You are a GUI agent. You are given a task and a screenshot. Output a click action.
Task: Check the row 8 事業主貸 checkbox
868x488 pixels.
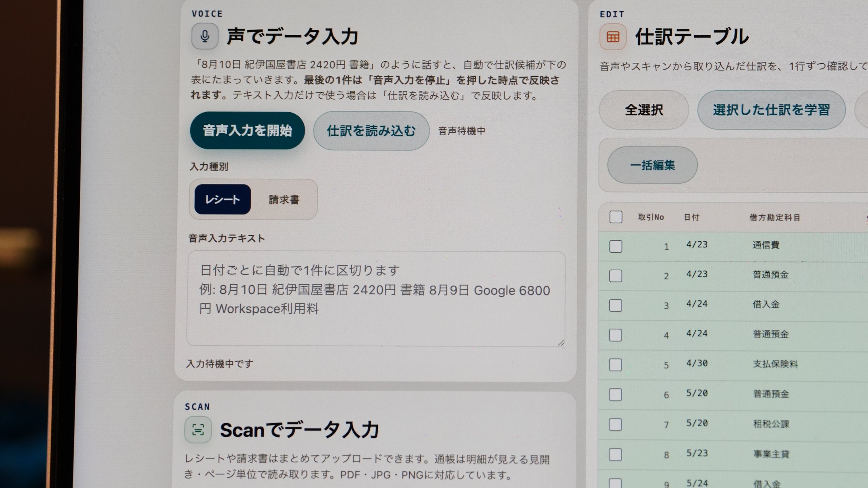(x=615, y=455)
